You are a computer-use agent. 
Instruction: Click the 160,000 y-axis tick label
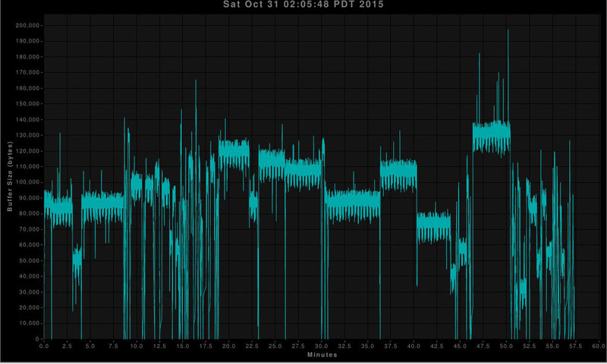click(27, 88)
